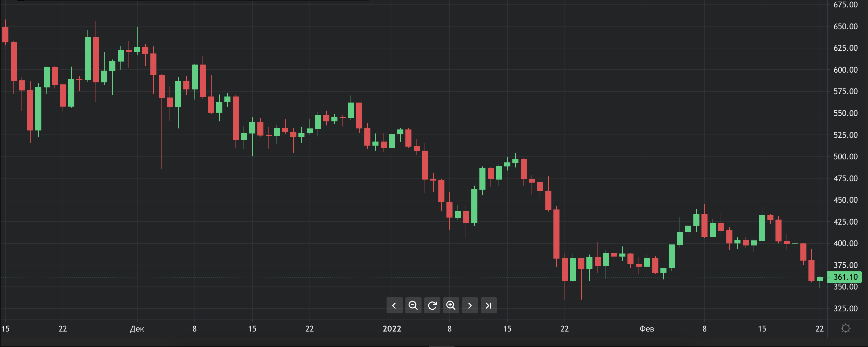Zoom out the chart with the magnifier minus
This screenshot has height=347, width=868.
(413, 305)
